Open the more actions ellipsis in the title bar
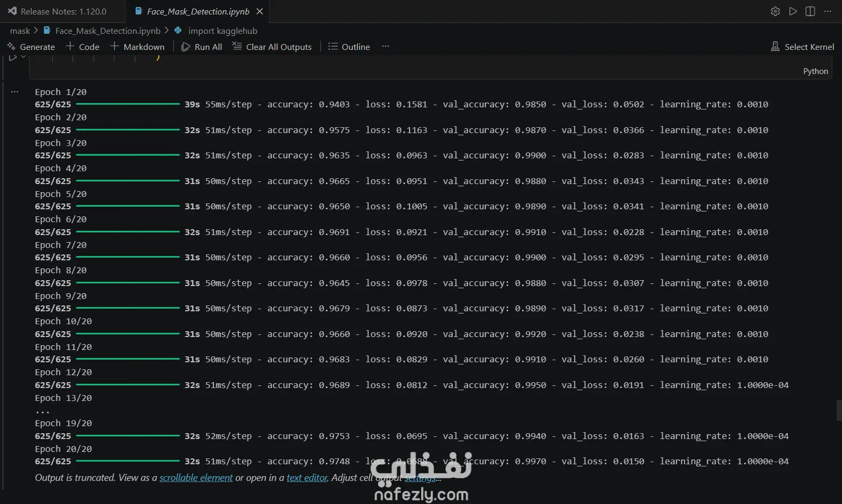 (828, 11)
